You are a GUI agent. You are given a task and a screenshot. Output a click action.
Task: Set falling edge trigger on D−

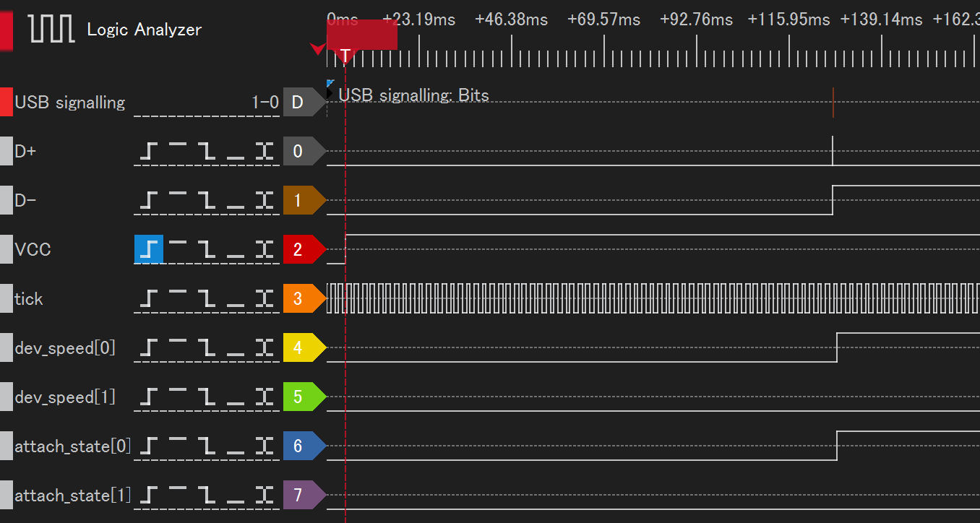coord(207,200)
